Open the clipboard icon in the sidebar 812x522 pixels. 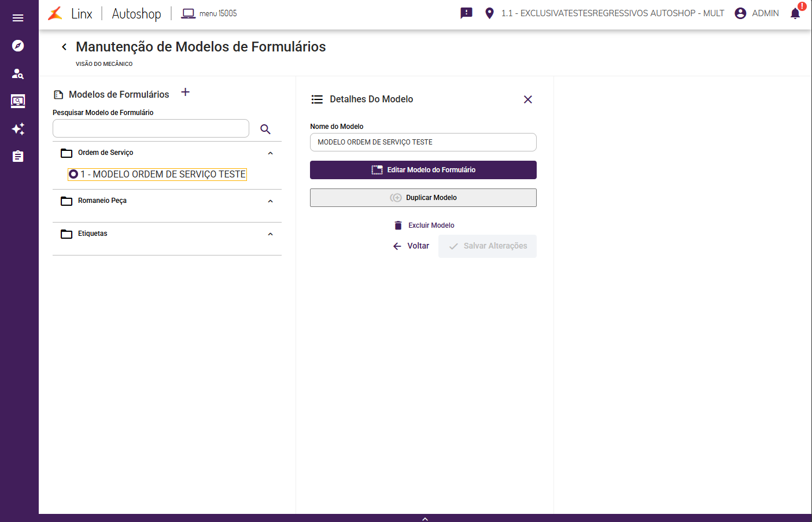[x=18, y=156]
